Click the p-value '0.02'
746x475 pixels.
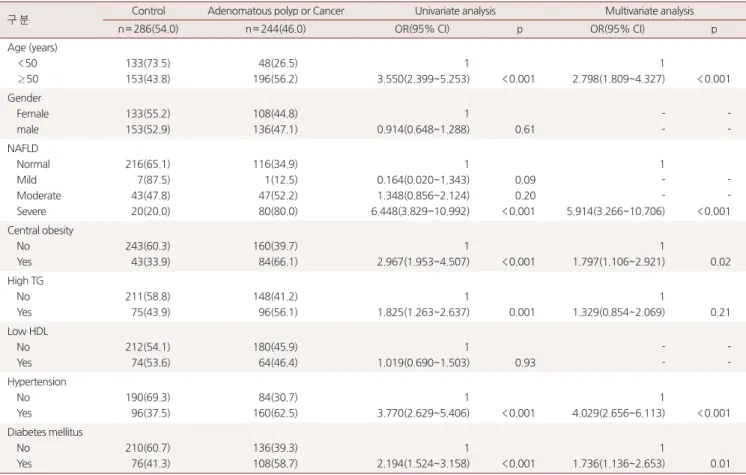(720, 262)
